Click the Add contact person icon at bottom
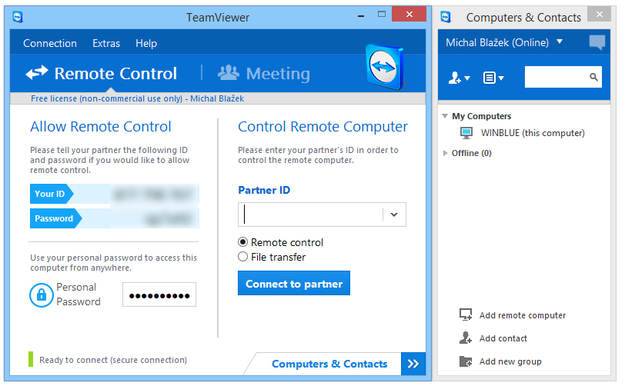This screenshot has height=386, width=625. 465,338
